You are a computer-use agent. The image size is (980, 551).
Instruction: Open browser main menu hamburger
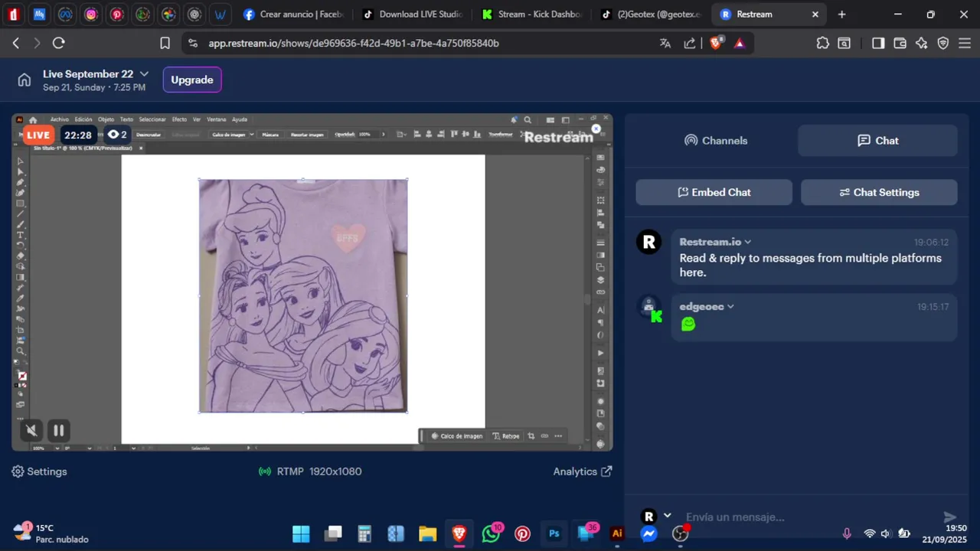[965, 43]
